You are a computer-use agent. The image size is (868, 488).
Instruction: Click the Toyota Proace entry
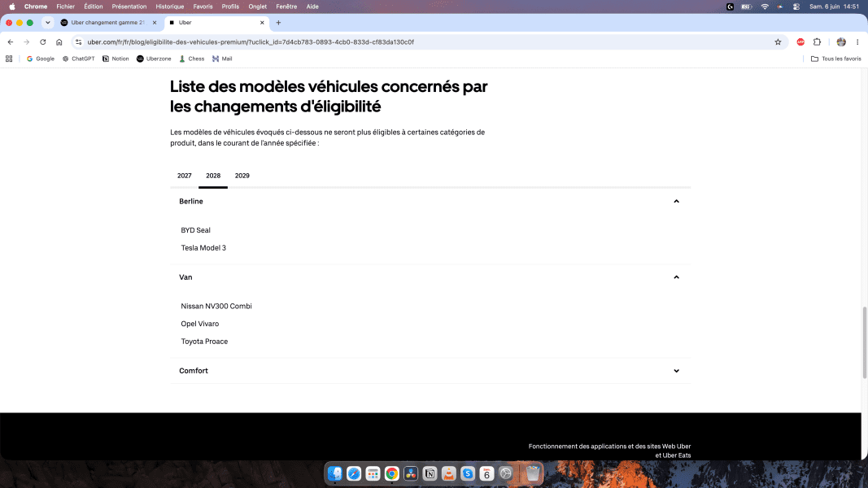(x=204, y=342)
